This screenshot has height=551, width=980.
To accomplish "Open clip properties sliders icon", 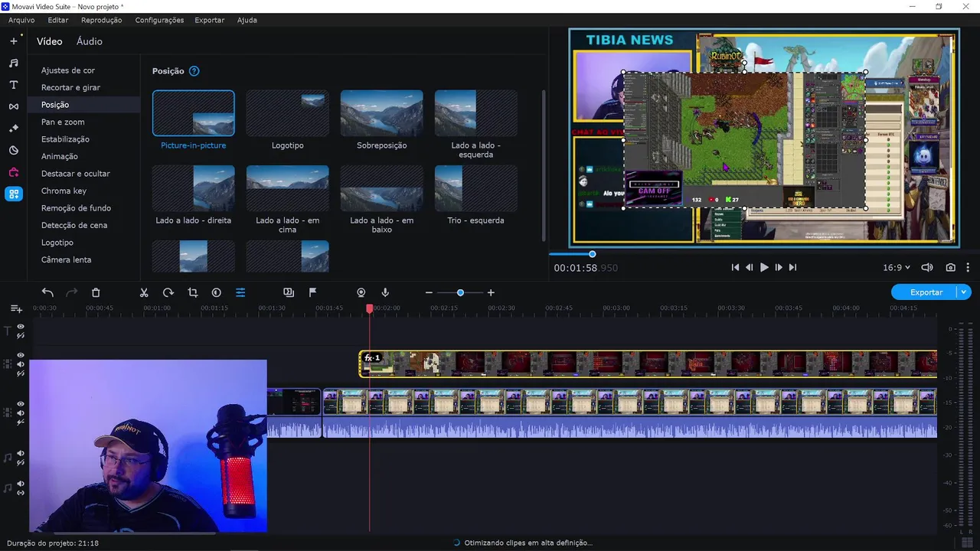I will [x=240, y=292].
